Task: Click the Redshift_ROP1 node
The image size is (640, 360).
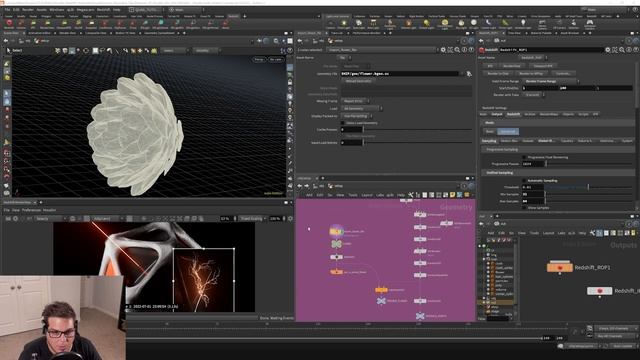Action: click(560, 268)
